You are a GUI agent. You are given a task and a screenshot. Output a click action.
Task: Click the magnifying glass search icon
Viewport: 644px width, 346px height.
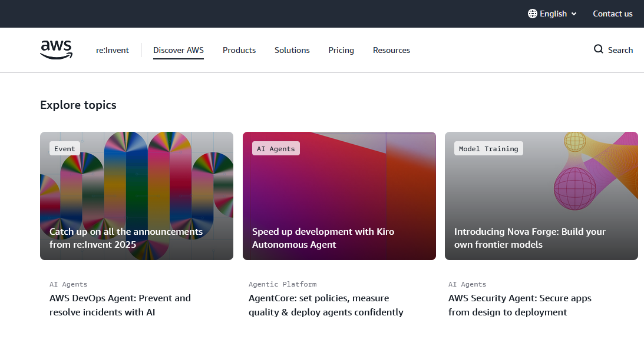tap(599, 49)
